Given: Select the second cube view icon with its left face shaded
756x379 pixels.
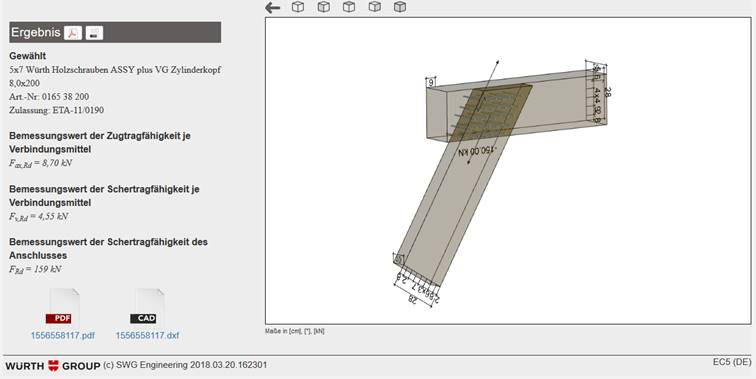Looking at the screenshot, I should point(324,7).
